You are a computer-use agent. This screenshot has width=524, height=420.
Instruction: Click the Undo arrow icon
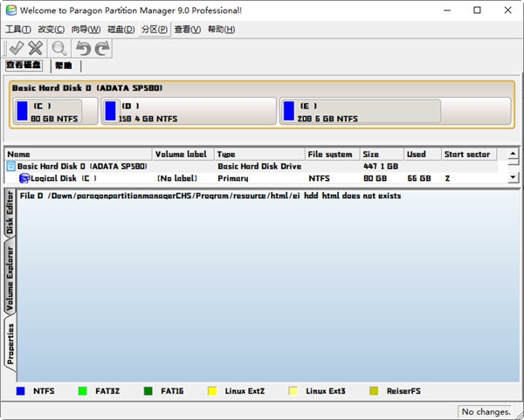(83, 48)
